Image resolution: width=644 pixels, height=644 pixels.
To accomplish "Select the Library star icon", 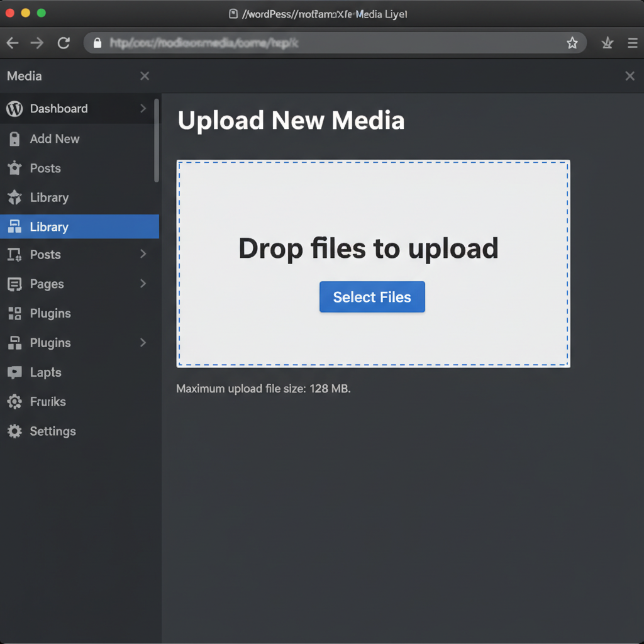I will click(14, 197).
